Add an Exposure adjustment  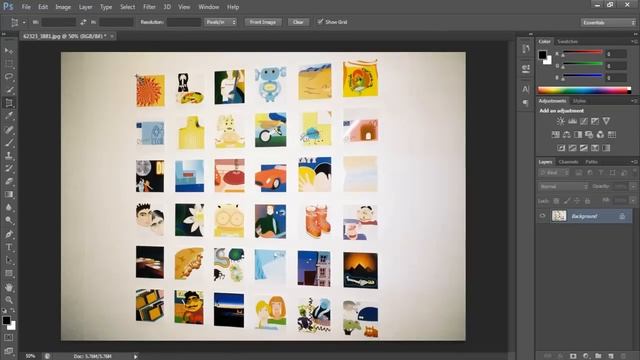point(595,121)
